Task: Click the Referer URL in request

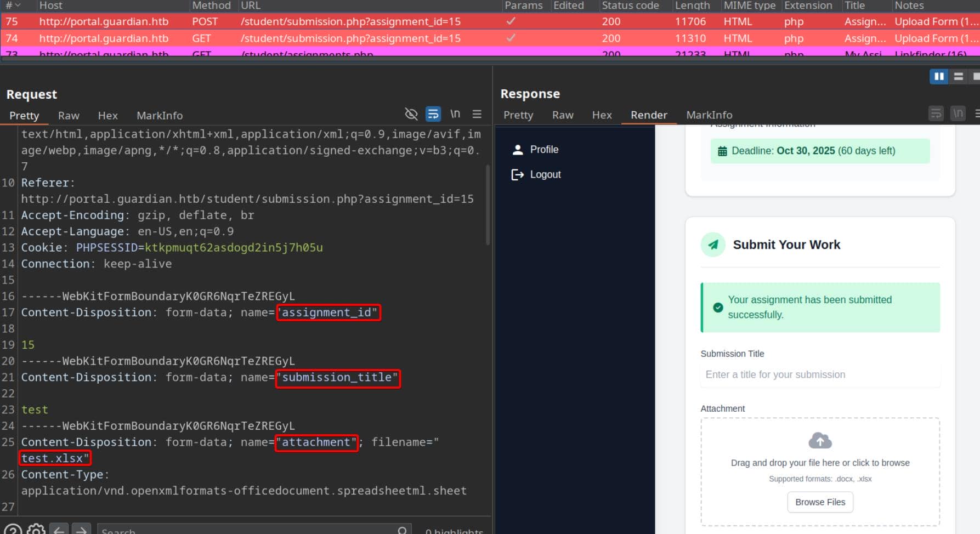Action: click(247, 199)
